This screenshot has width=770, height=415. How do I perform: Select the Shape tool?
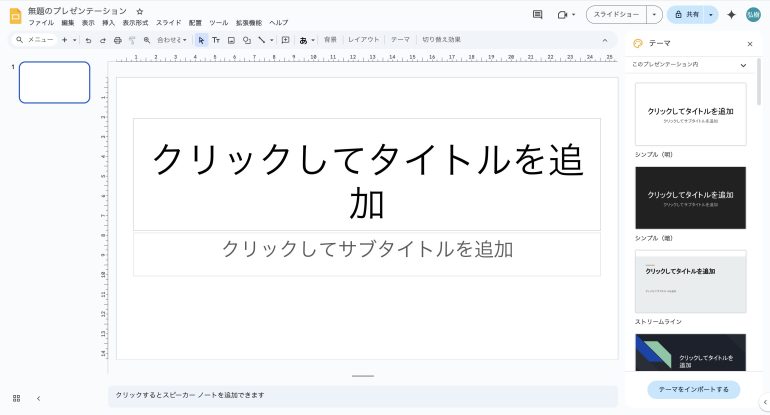tap(246, 40)
